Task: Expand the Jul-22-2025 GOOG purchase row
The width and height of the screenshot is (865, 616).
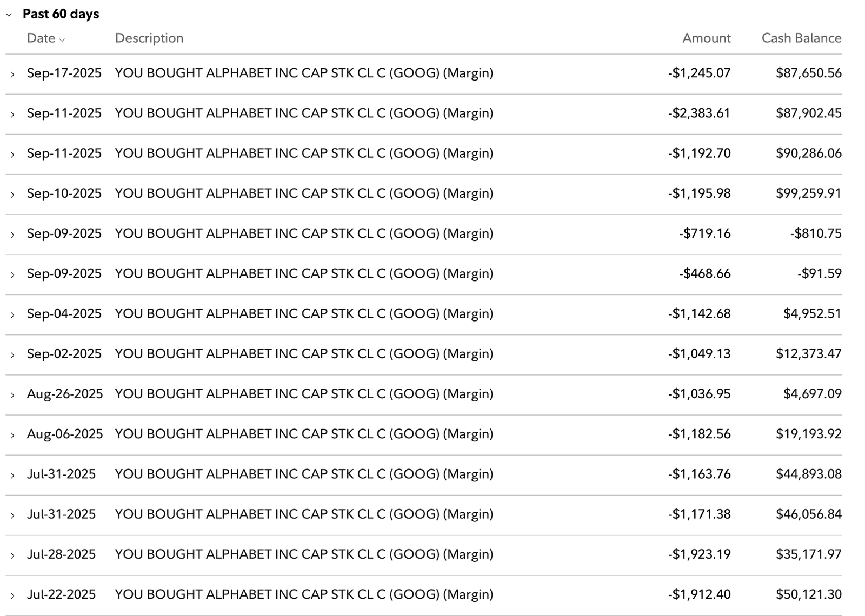Action: tap(12, 595)
